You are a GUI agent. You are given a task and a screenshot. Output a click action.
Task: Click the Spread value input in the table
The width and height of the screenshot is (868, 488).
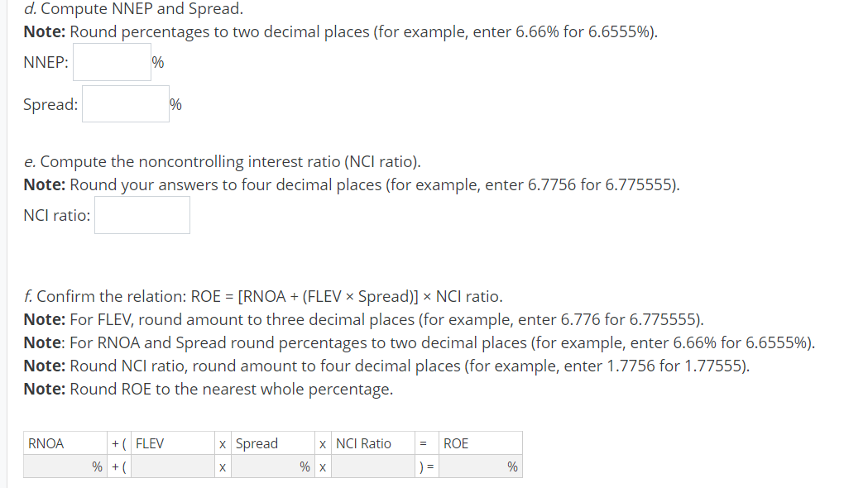[273, 466]
